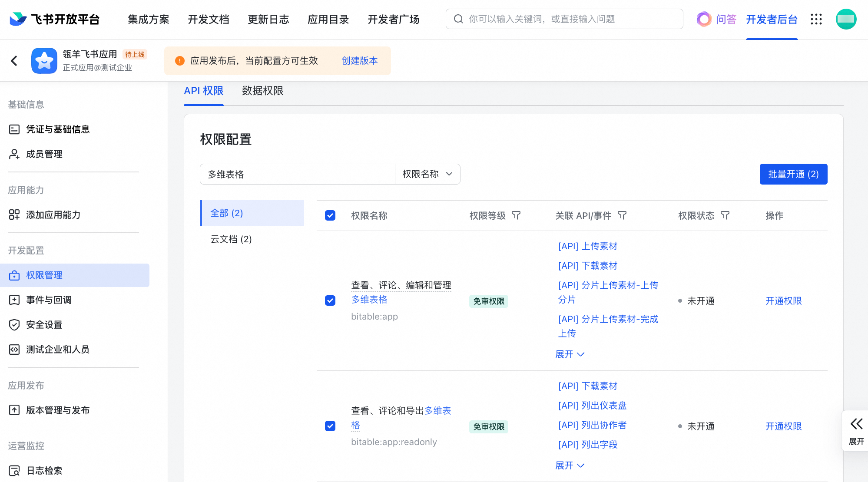Expand API list for bitable:app row
Viewport: 868px width, 482px height.
coord(570,354)
